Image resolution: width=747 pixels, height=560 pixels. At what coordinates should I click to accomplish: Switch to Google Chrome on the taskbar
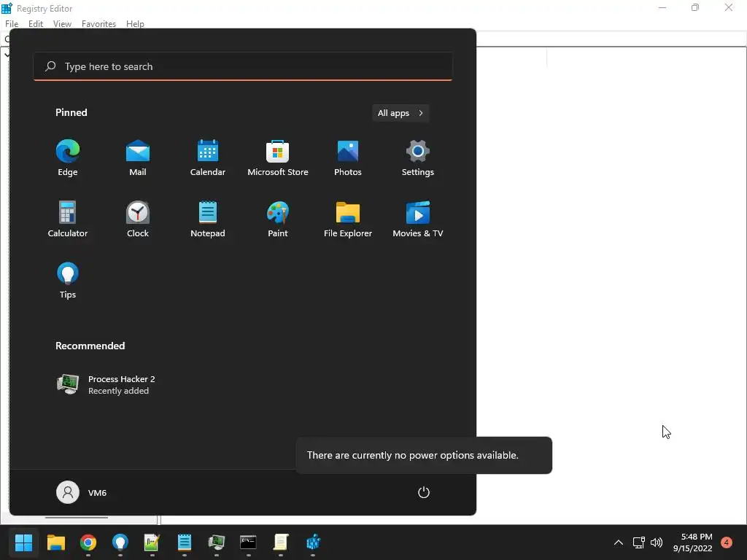(x=88, y=542)
